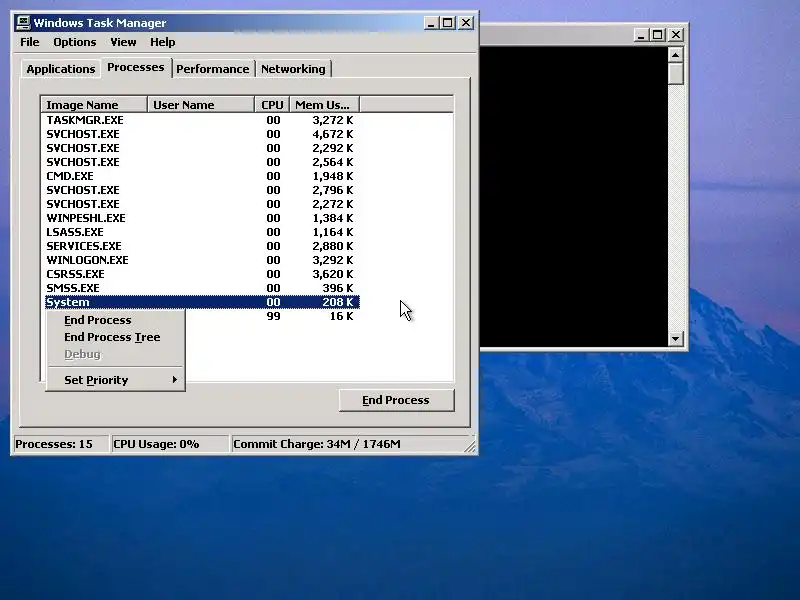
Task: Sort by Image Name column header
Action: (x=94, y=105)
